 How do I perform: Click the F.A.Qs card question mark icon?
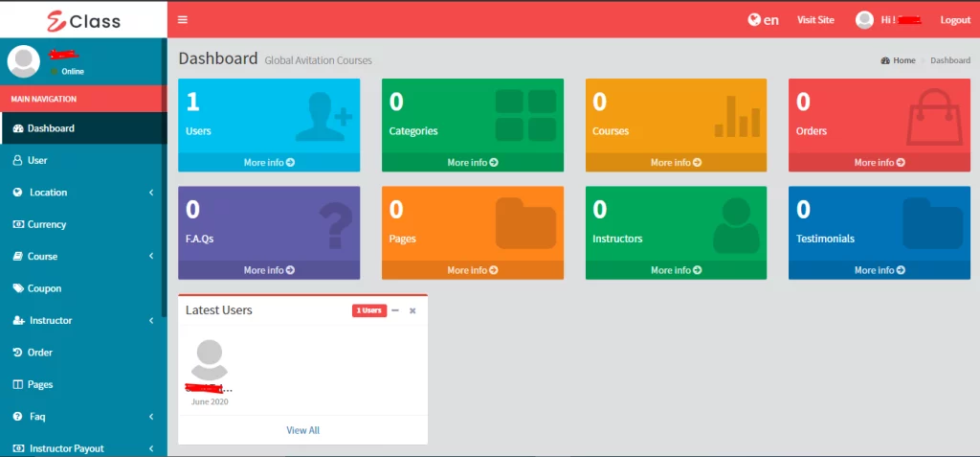pos(336,226)
